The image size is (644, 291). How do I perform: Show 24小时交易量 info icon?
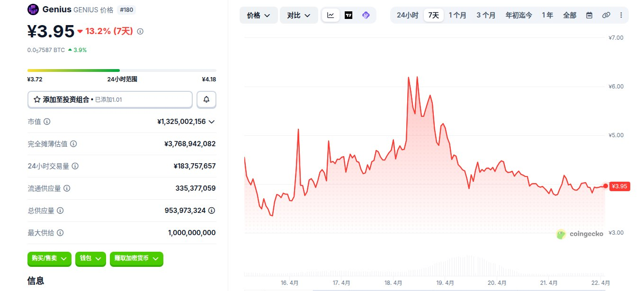click(75, 166)
